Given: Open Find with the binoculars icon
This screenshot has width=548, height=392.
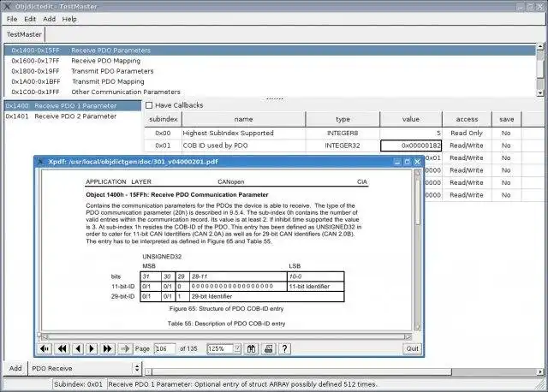Looking at the screenshot, I should click(x=251, y=348).
